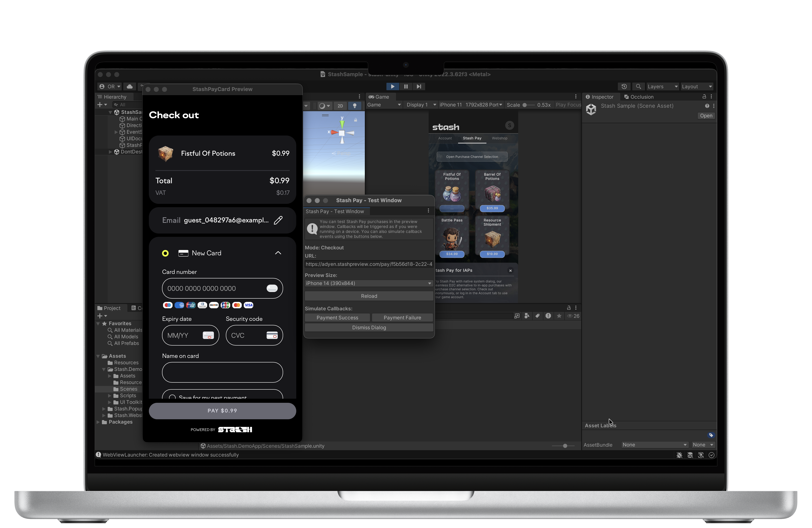Toggle the Inspector lock icon
The height and width of the screenshot is (528, 812).
pos(704,97)
